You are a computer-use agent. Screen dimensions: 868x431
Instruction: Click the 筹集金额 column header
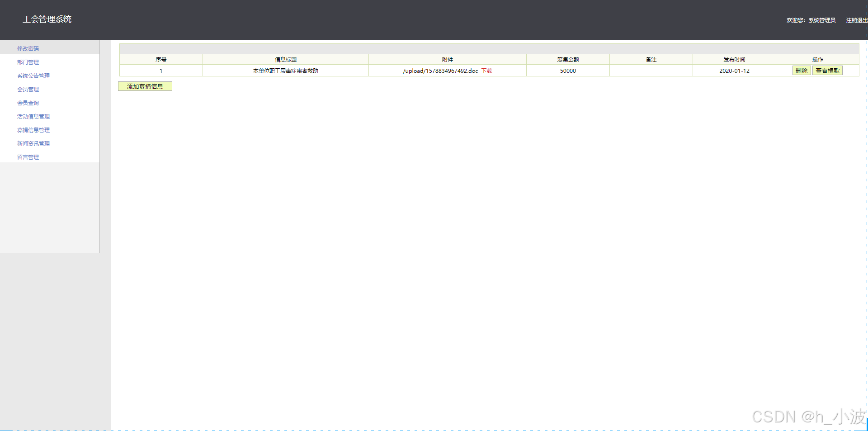click(x=568, y=59)
